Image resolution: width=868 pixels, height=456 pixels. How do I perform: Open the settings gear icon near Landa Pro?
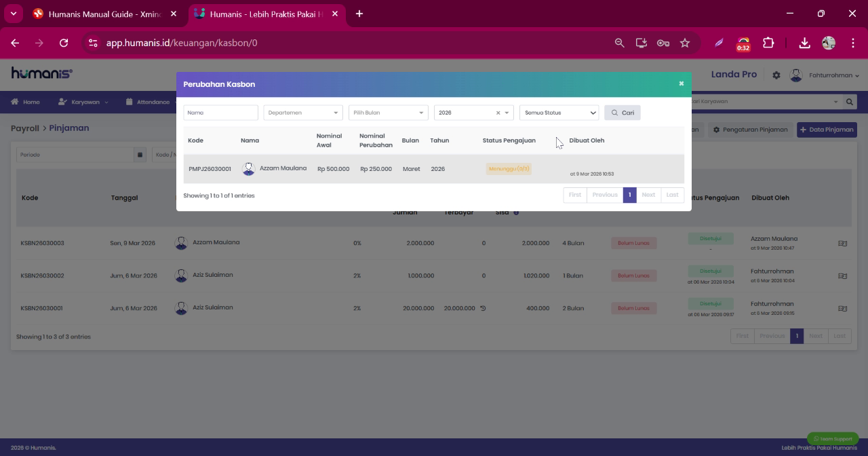pyautogui.click(x=776, y=75)
